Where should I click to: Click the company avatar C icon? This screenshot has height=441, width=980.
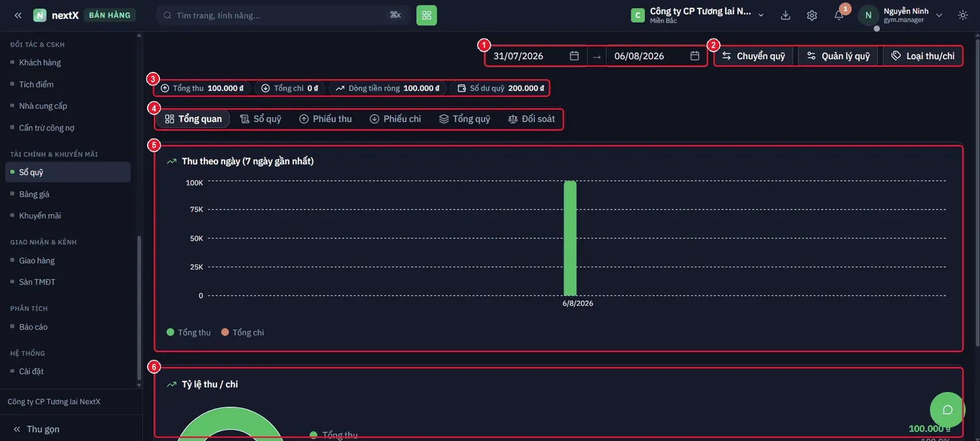(638, 15)
